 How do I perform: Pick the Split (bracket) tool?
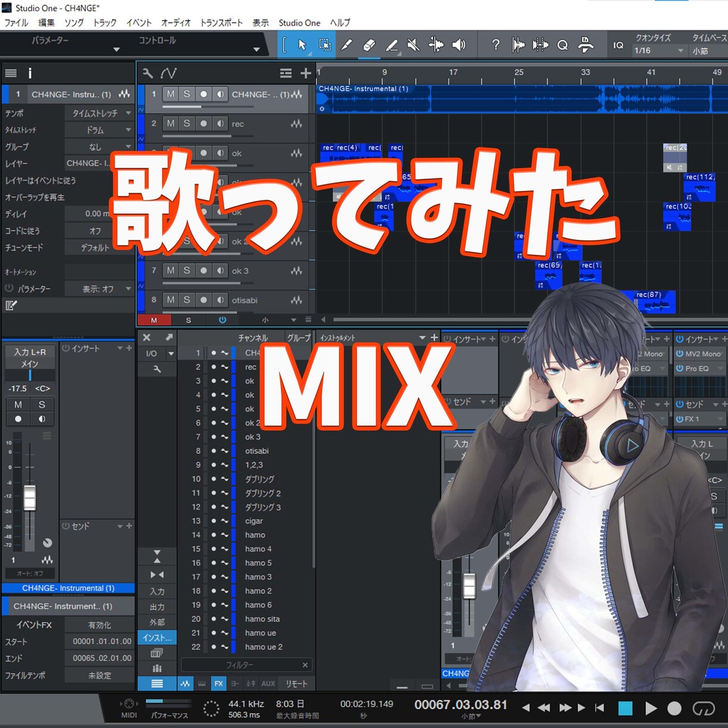285,45
